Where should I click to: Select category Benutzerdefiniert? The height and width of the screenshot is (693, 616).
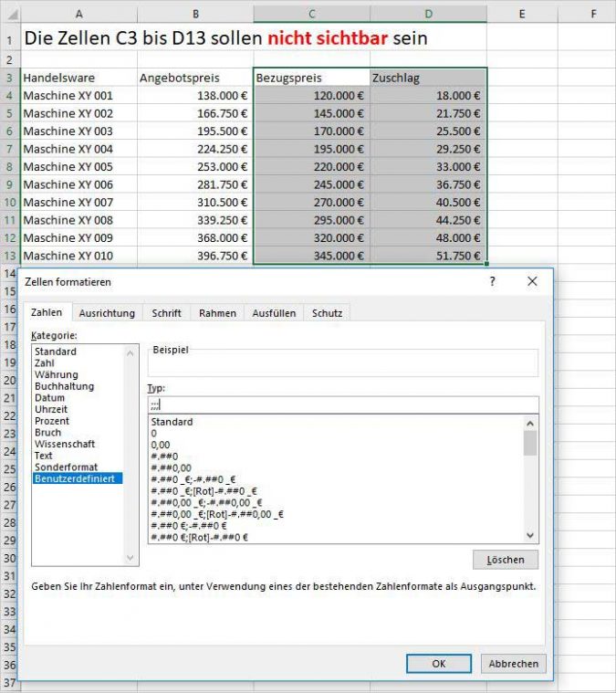(x=78, y=478)
